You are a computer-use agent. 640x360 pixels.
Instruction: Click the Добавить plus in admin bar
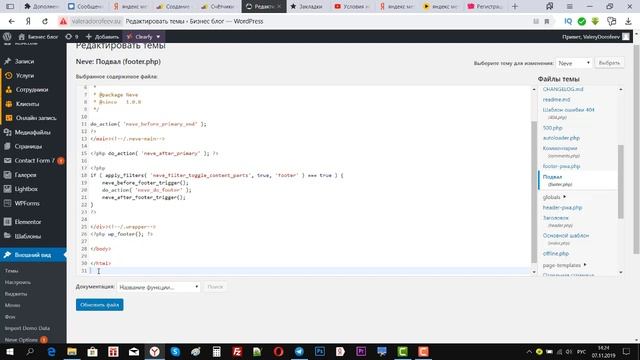coord(89,37)
